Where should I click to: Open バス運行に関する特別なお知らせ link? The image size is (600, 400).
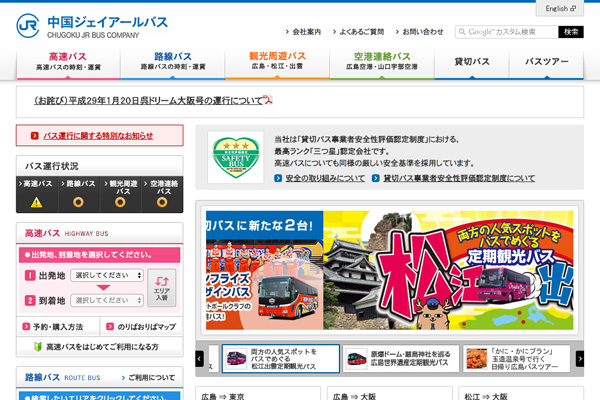pos(98,136)
